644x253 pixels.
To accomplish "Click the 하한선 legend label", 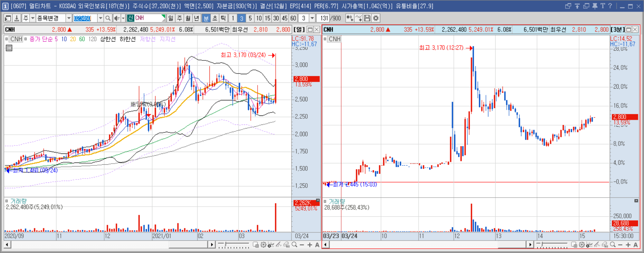I will (x=128, y=39).
